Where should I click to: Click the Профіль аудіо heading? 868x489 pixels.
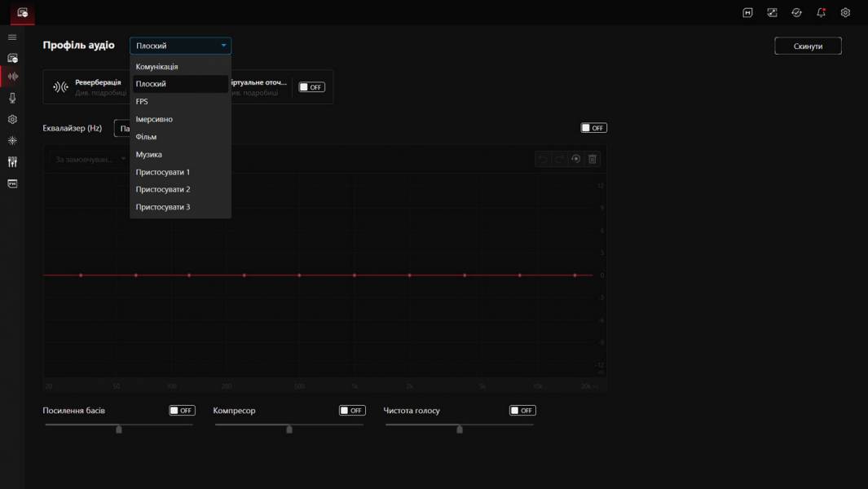(78, 46)
